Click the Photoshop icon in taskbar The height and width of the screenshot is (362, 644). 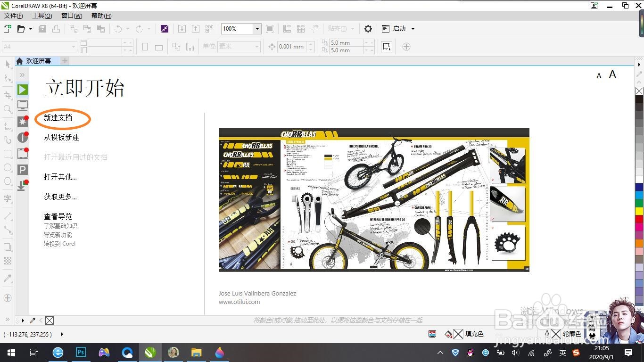[x=81, y=353]
